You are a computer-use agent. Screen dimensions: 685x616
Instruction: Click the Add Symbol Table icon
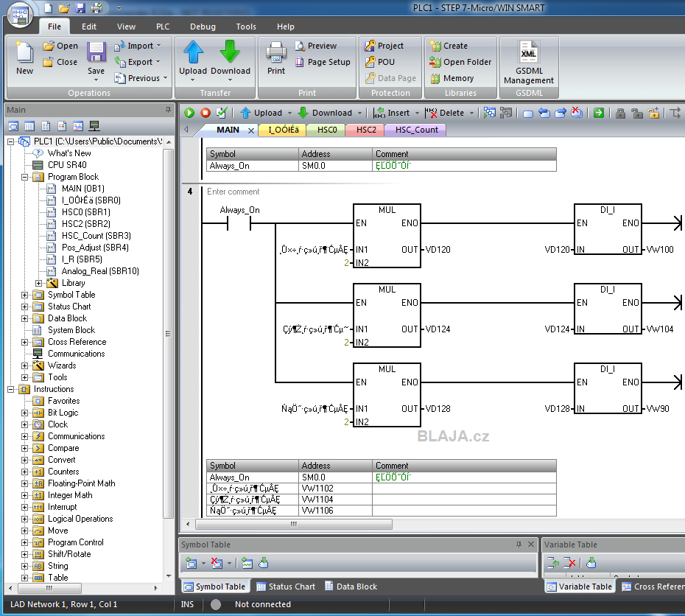pos(191,563)
